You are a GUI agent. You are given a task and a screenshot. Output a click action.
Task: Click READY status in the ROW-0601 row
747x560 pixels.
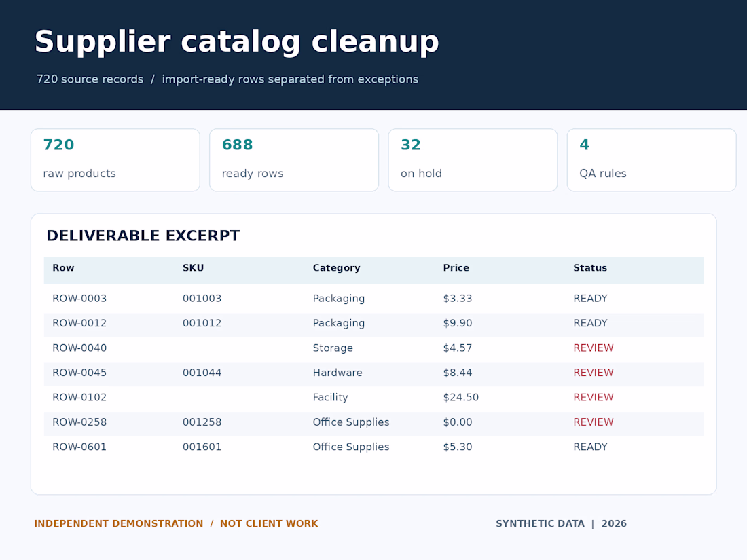pos(590,447)
